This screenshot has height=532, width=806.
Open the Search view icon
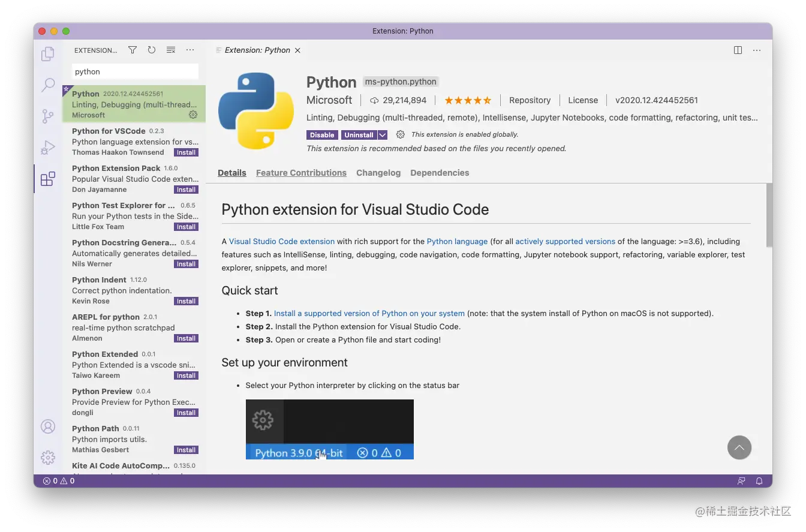[48, 85]
